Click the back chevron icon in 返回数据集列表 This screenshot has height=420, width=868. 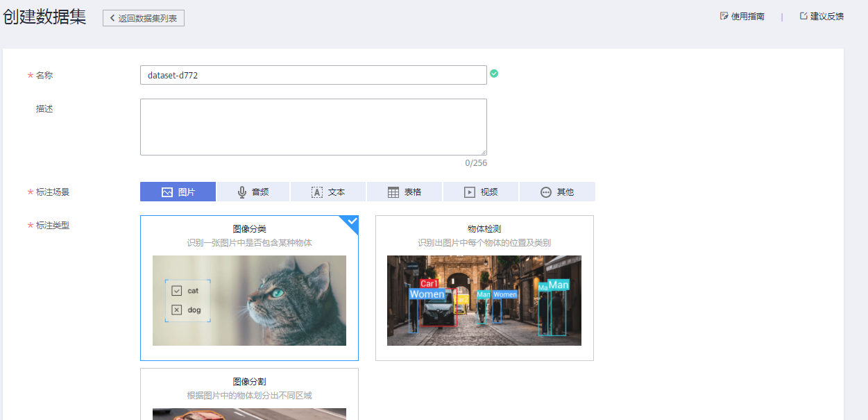[112, 18]
